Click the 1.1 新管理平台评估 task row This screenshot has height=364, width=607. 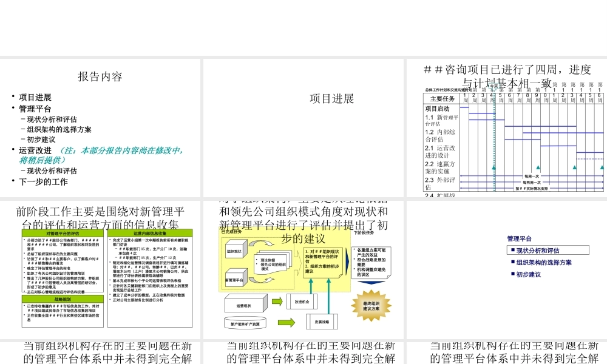442,120
